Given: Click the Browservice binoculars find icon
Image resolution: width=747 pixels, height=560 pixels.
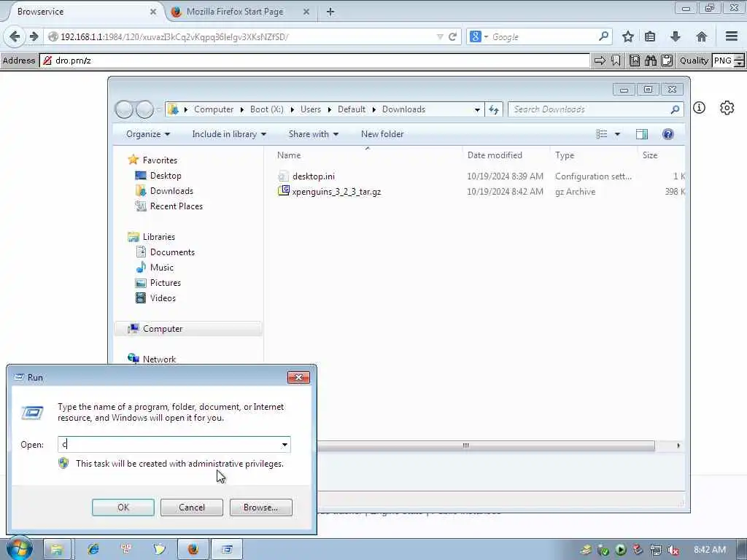Looking at the screenshot, I should 651,61.
